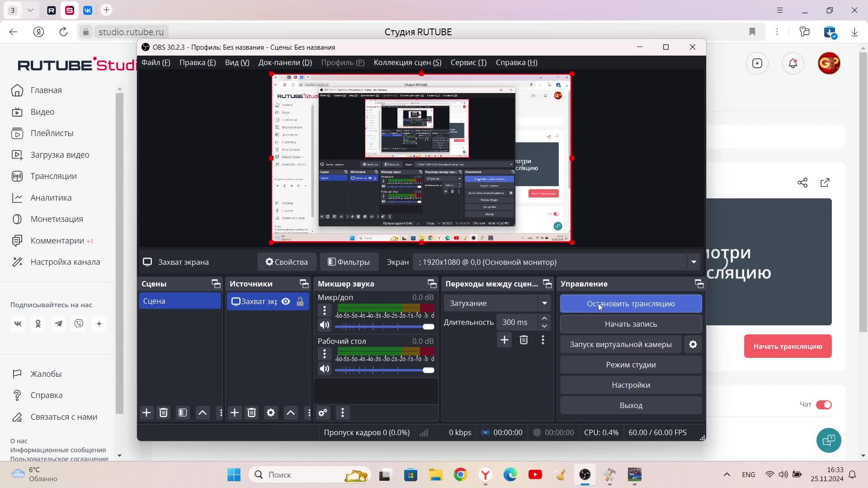Open Правка menu in OBS
This screenshot has height=488, width=868.
(198, 62)
